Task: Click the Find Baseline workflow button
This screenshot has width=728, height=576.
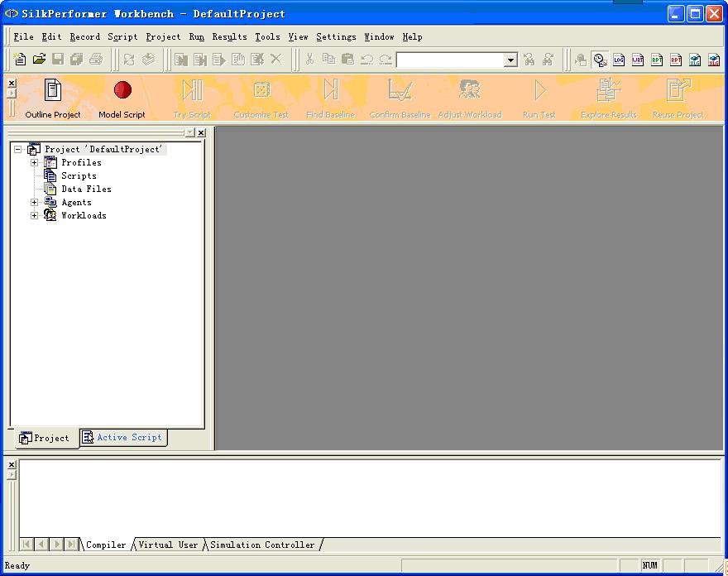Action: point(331,98)
